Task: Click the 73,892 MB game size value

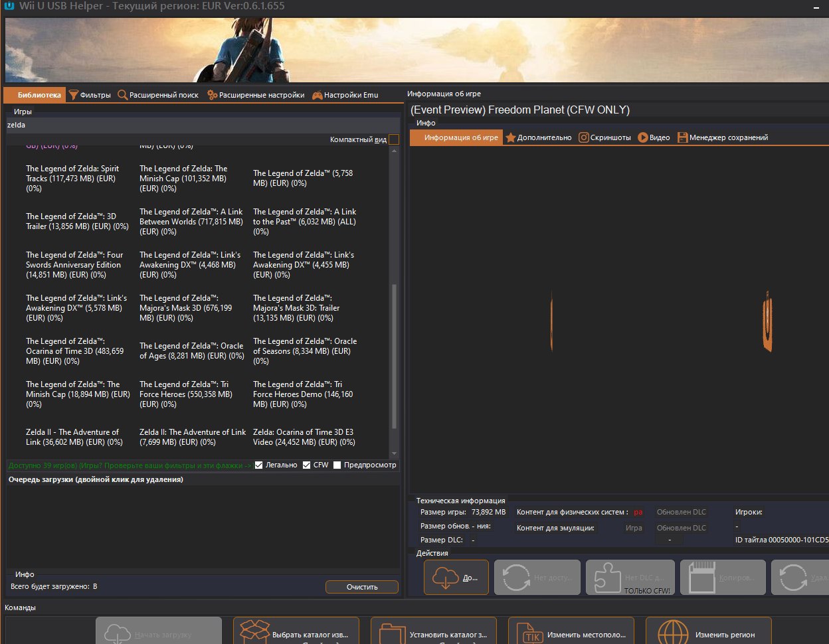Action: point(489,512)
